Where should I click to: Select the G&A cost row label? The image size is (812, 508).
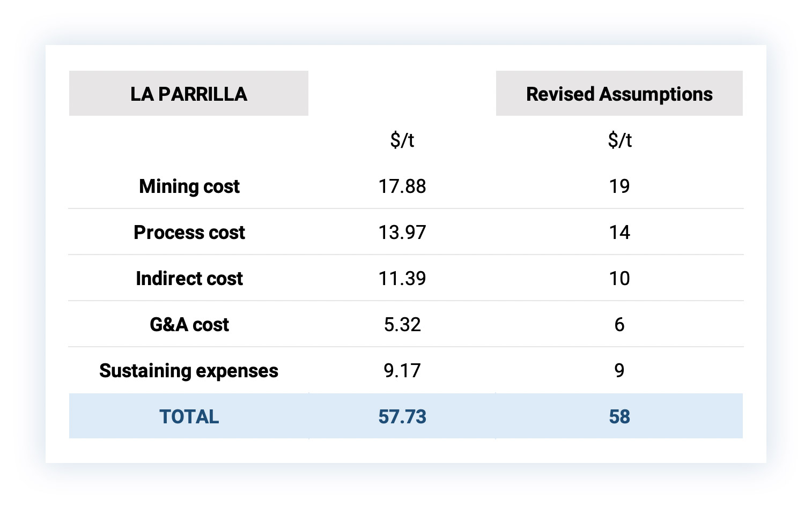click(x=189, y=325)
